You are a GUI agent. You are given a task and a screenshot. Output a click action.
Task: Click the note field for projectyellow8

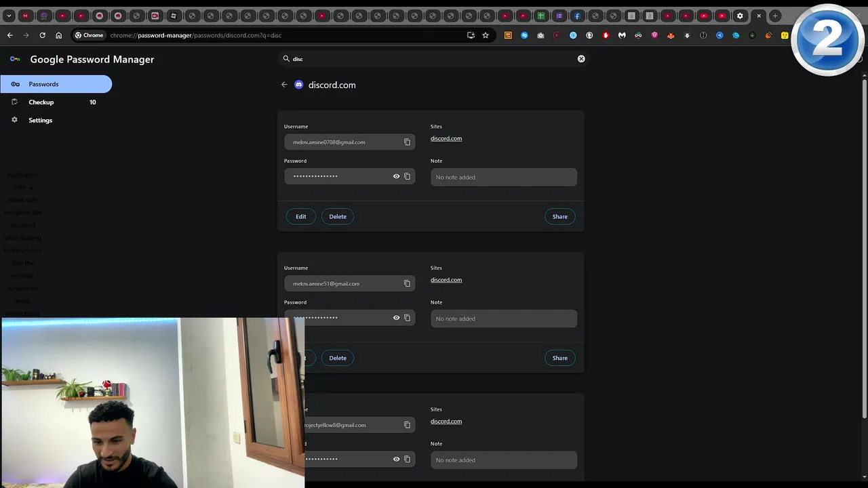coord(504,460)
